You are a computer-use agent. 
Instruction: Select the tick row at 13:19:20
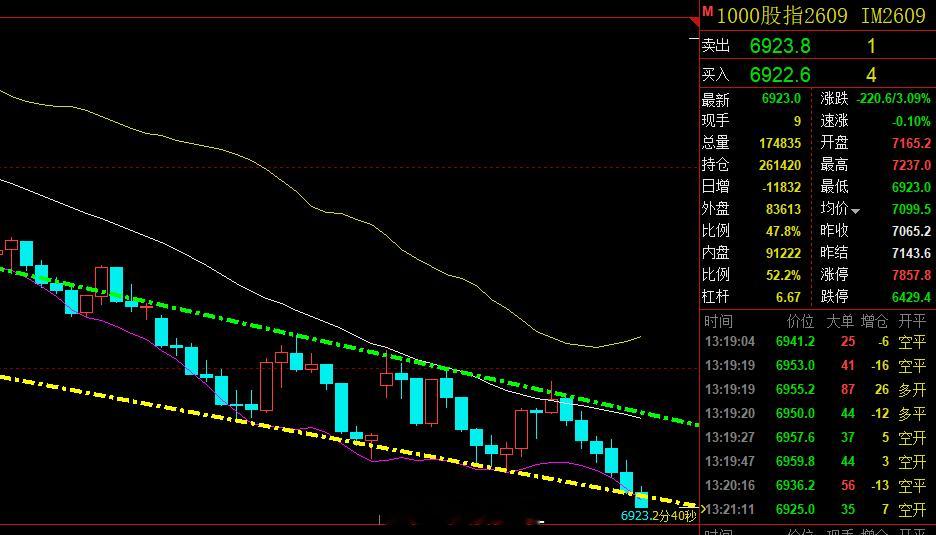(x=817, y=413)
